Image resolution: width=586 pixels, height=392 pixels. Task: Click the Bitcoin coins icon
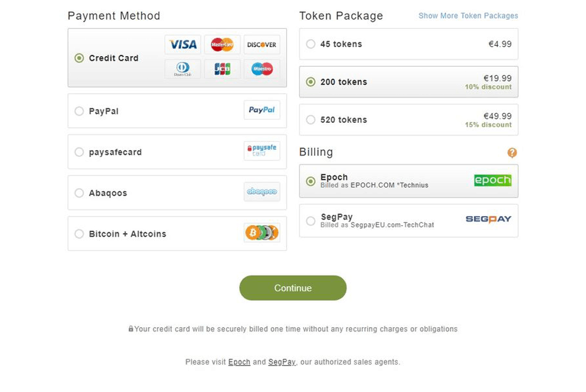click(x=262, y=233)
